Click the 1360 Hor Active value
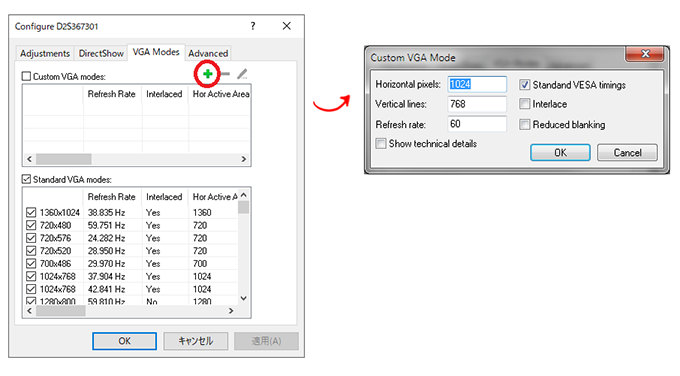 tap(202, 213)
